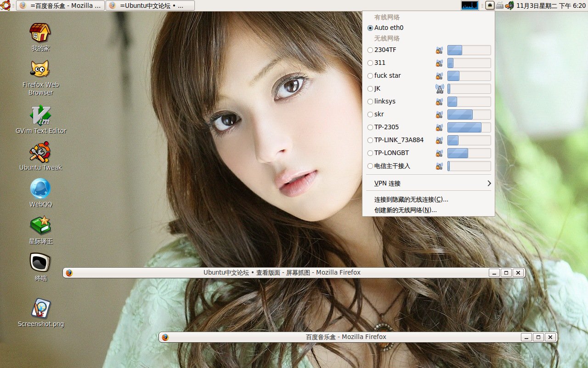Click the TP-LONGBT network name
Image resolution: width=588 pixels, height=368 pixels.
coord(391,153)
